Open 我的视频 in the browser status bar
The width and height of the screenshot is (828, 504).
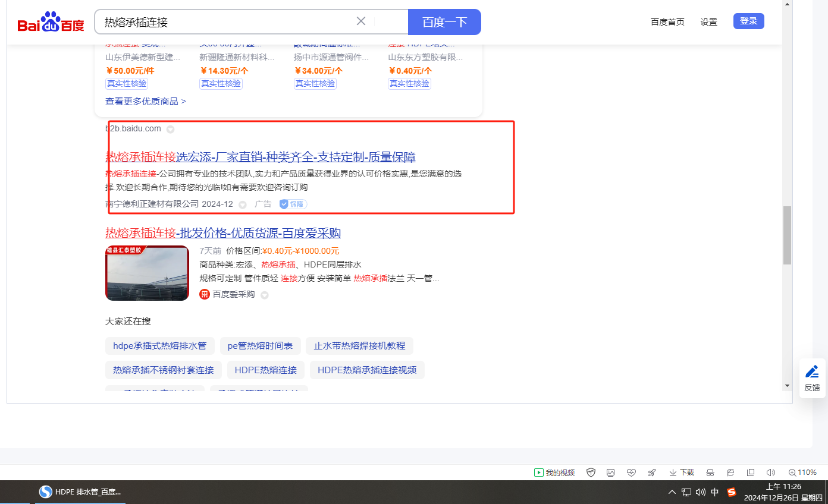click(x=554, y=472)
